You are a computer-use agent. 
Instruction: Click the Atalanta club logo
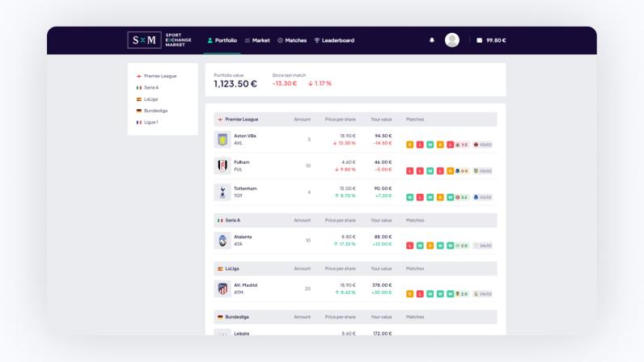(x=222, y=241)
